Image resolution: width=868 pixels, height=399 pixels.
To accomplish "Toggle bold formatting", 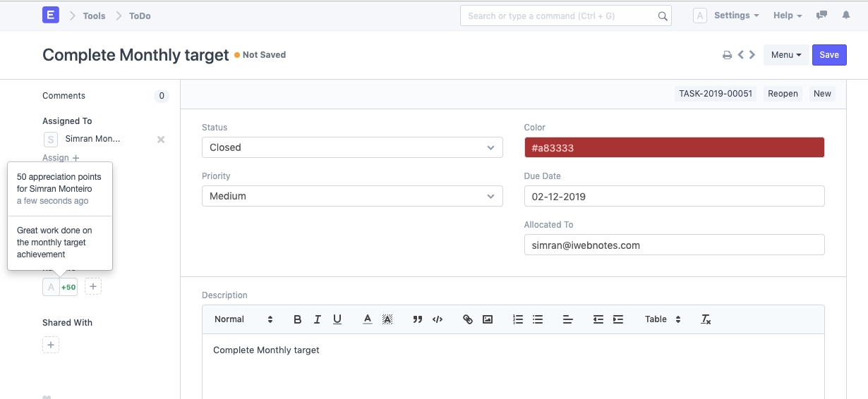I will (297, 319).
